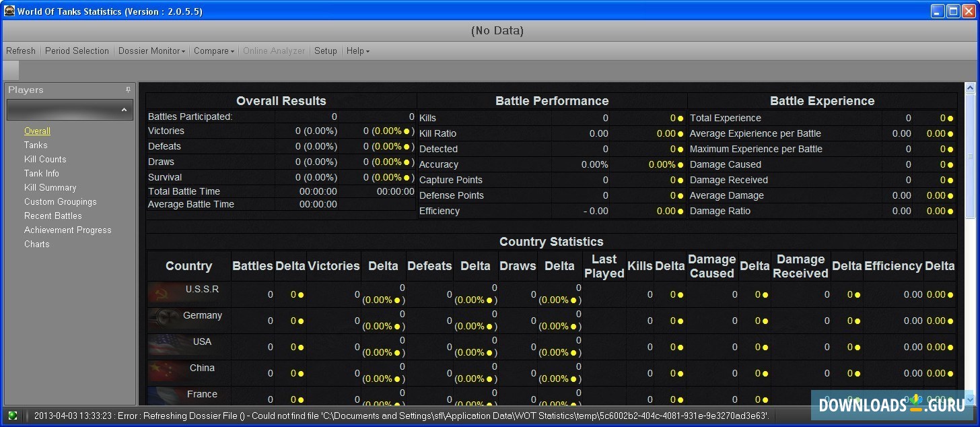Viewport: 980px width, 427px height.
Task: Click the application icon in title bar
Action: tap(9, 11)
